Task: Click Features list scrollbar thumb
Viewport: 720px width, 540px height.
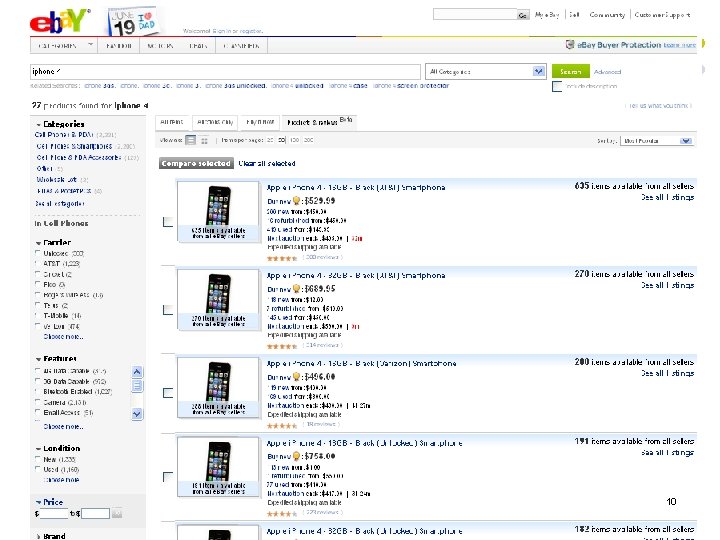Action: (137, 385)
